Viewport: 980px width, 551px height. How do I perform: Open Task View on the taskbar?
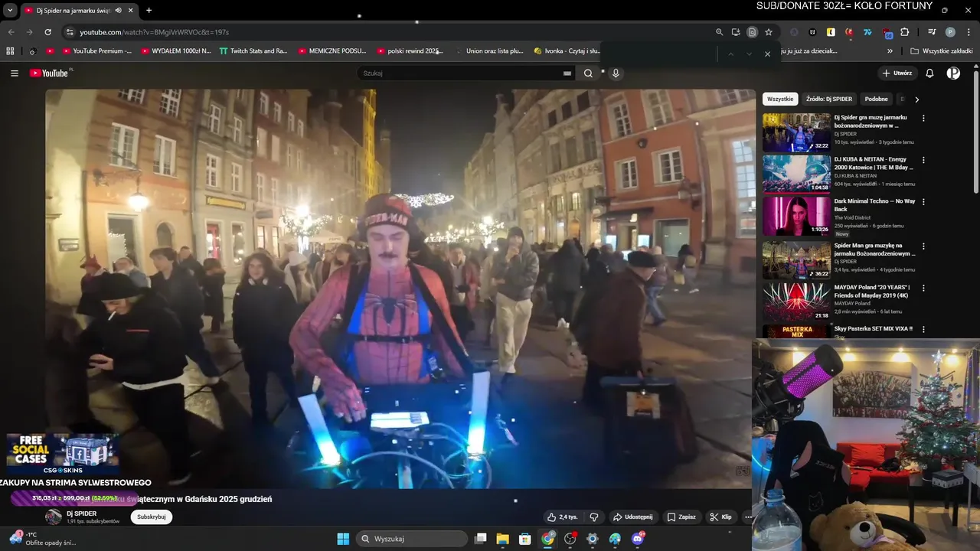click(x=480, y=539)
